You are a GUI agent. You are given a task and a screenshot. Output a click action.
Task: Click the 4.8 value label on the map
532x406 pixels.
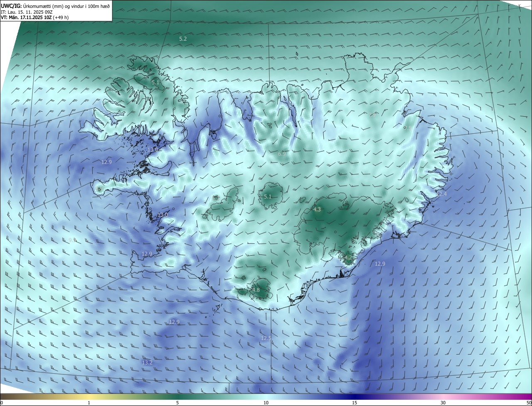click(256, 290)
